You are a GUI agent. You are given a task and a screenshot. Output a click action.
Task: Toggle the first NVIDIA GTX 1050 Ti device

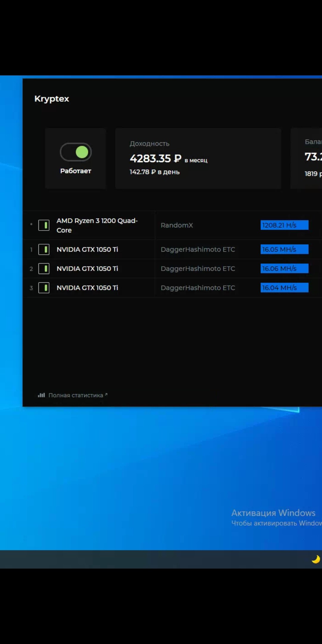pos(44,249)
